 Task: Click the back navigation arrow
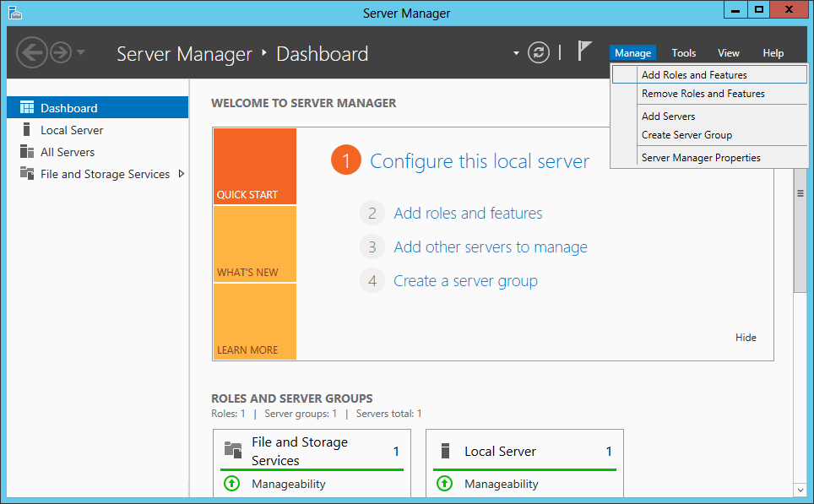tap(32, 52)
